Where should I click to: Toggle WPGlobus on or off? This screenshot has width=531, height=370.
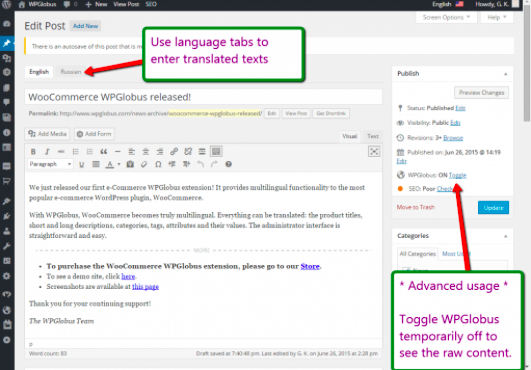click(x=458, y=175)
